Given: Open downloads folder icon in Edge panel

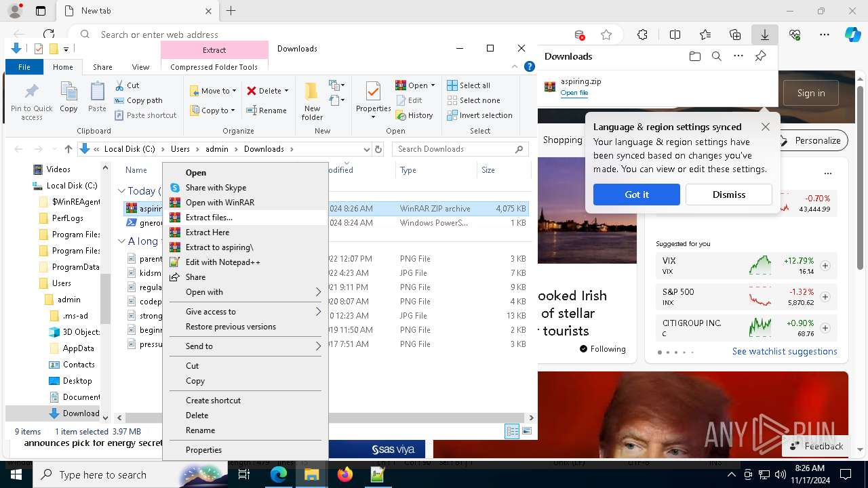Looking at the screenshot, I should tap(694, 56).
